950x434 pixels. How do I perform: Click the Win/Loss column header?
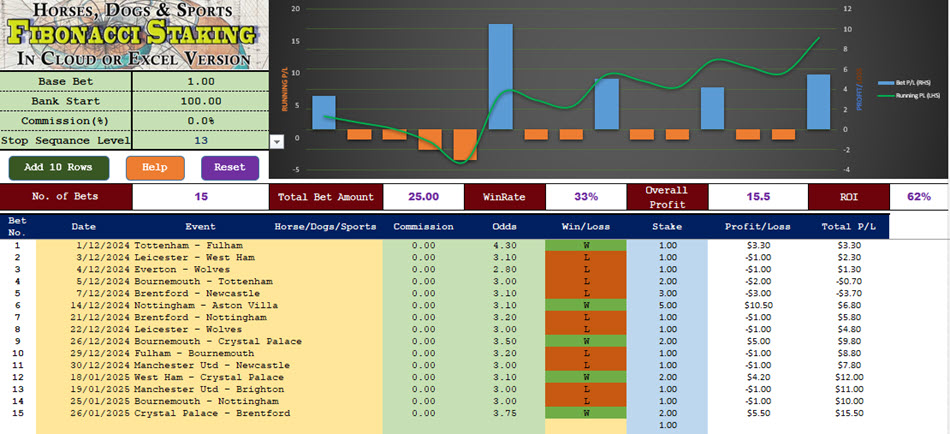585,226
